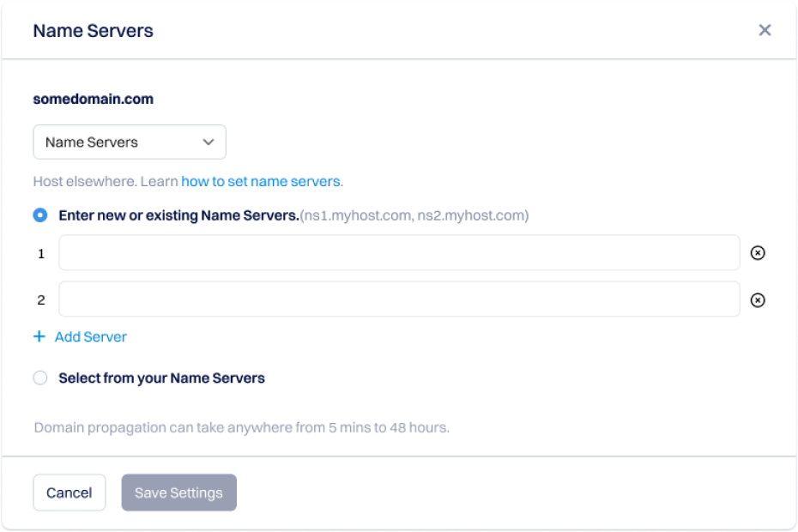Remove name server row 2

pos(758,300)
